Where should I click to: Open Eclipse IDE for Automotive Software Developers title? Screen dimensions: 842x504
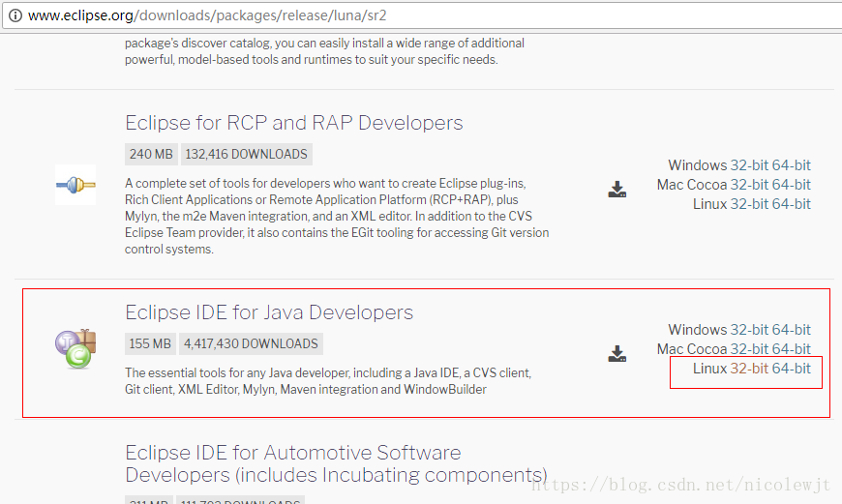(336, 463)
